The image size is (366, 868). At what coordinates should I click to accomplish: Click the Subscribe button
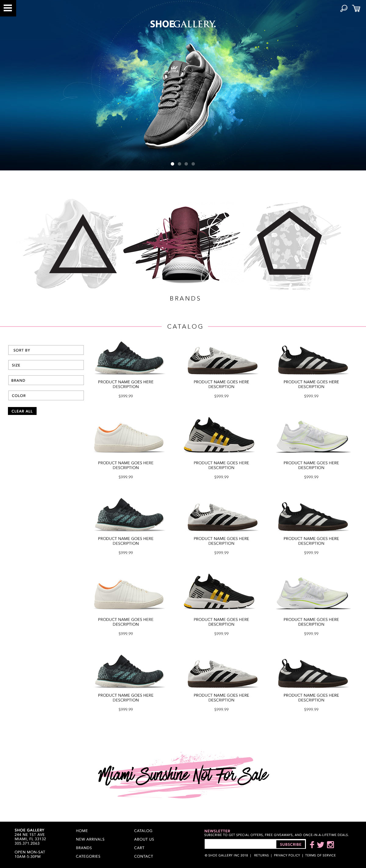click(x=290, y=844)
